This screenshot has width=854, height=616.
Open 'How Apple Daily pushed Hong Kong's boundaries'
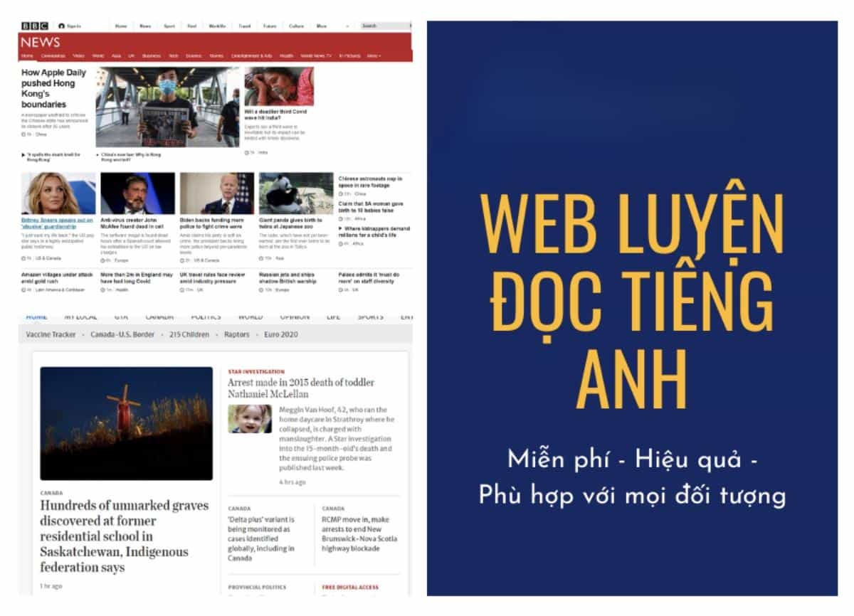tap(54, 88)
